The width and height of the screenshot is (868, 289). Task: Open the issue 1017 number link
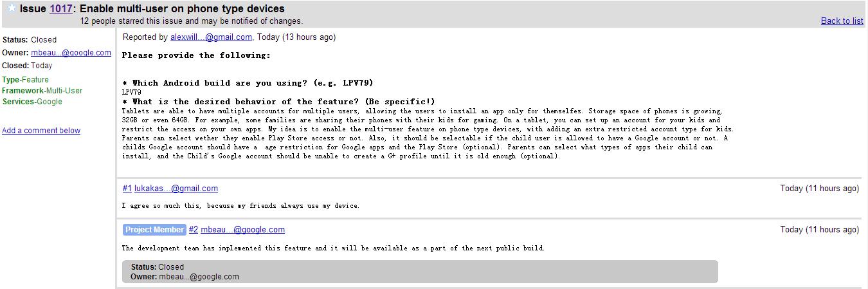tap(60, 9)
